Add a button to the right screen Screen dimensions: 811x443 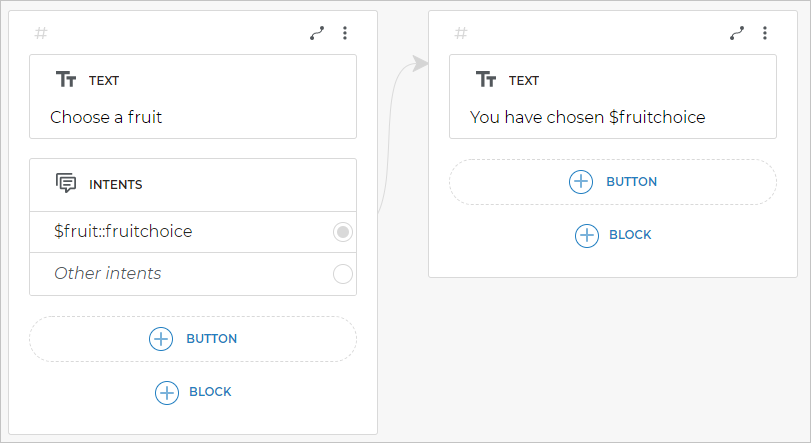point(613,182)
